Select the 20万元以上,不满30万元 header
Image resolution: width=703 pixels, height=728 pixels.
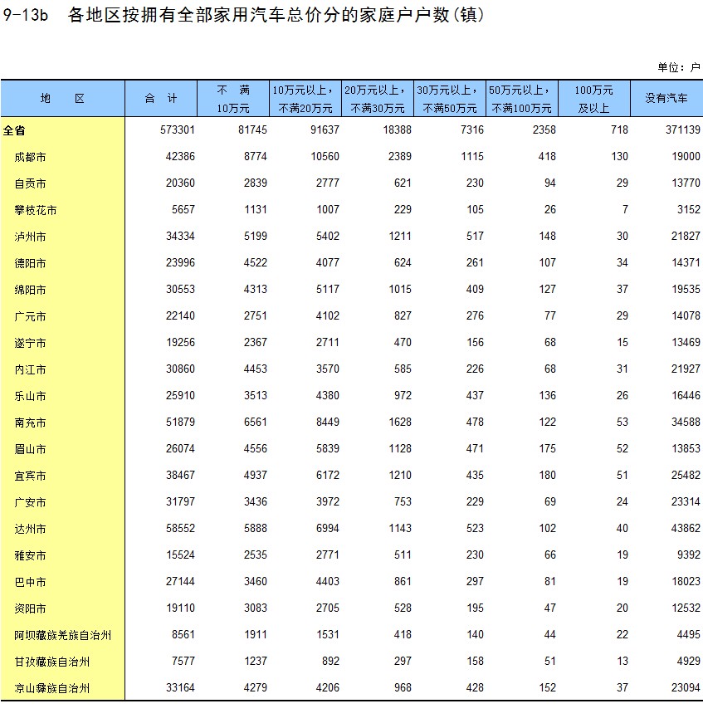point(378,99)
